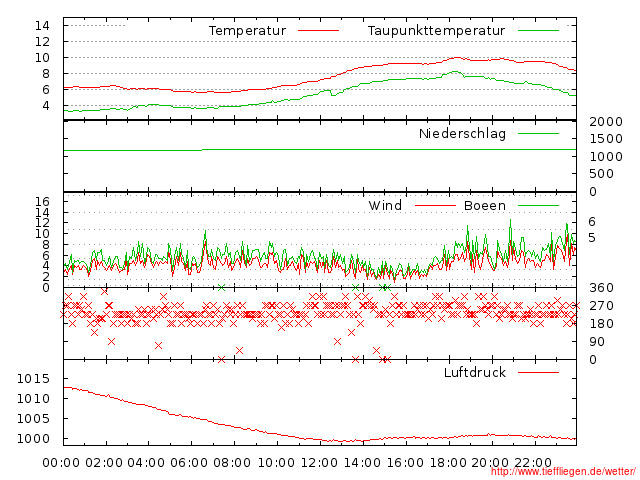
Task: Click the 14:00 time axis label
Action: 362,463
